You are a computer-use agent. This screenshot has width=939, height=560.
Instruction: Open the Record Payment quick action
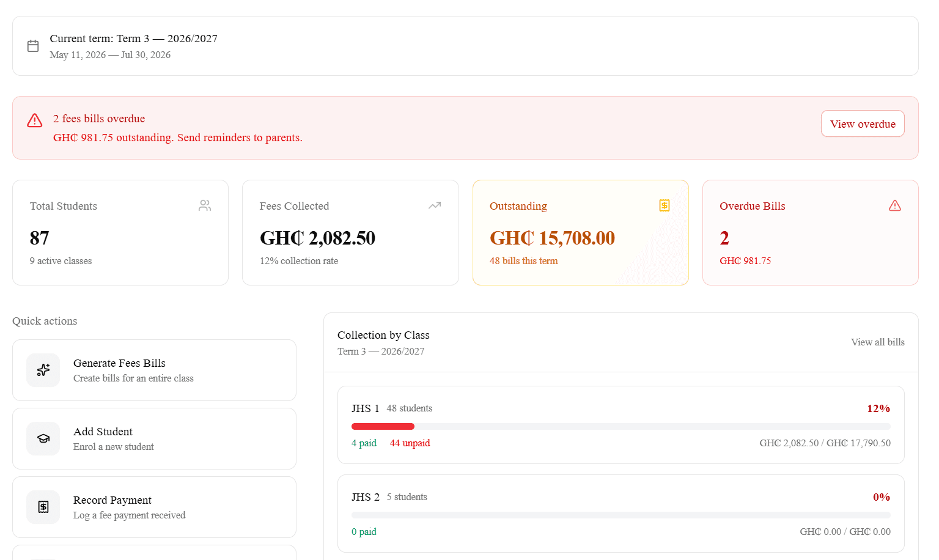click(x=154, y=507)
